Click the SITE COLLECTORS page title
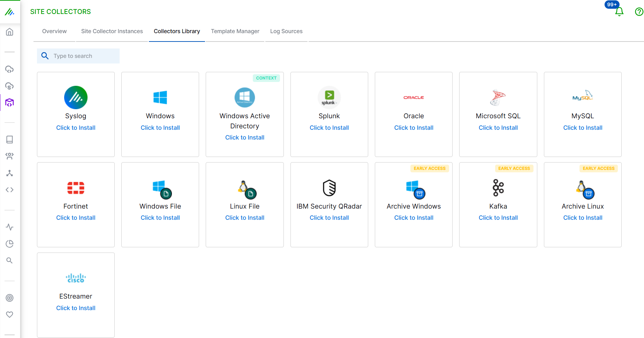This screenshot has height=338, width=644. (x=60, y=12)
